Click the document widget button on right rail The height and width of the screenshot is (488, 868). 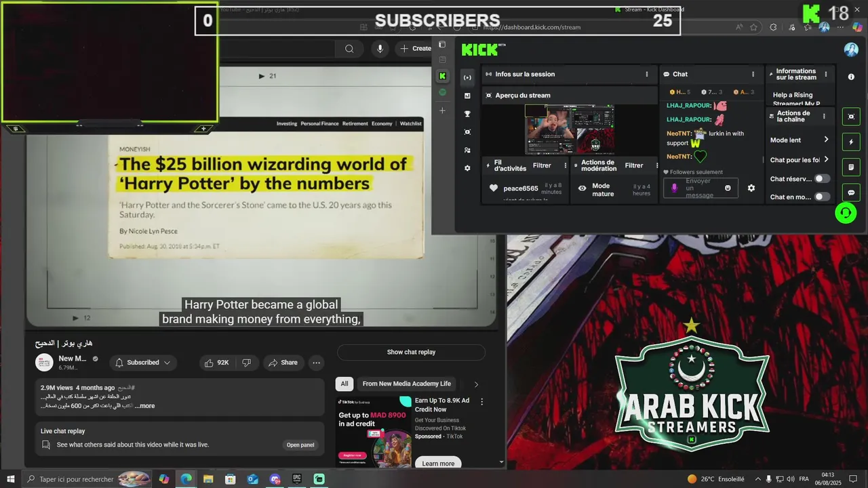pos(851,167)
